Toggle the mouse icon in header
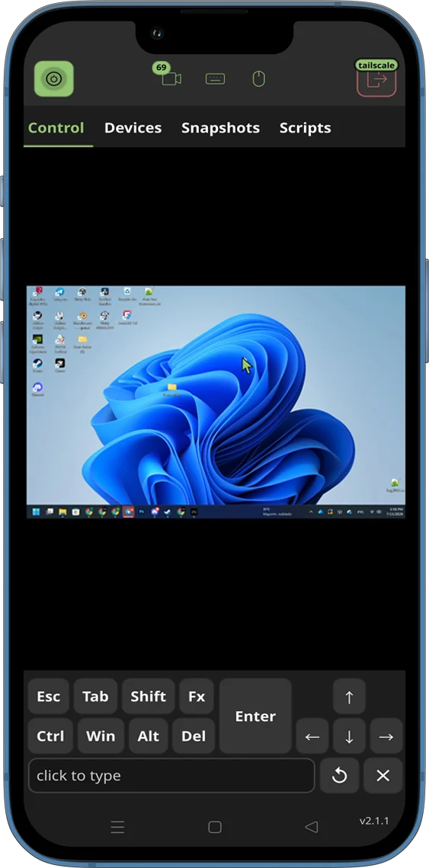This screenshot has height=868, width=429. click(259, 79)
